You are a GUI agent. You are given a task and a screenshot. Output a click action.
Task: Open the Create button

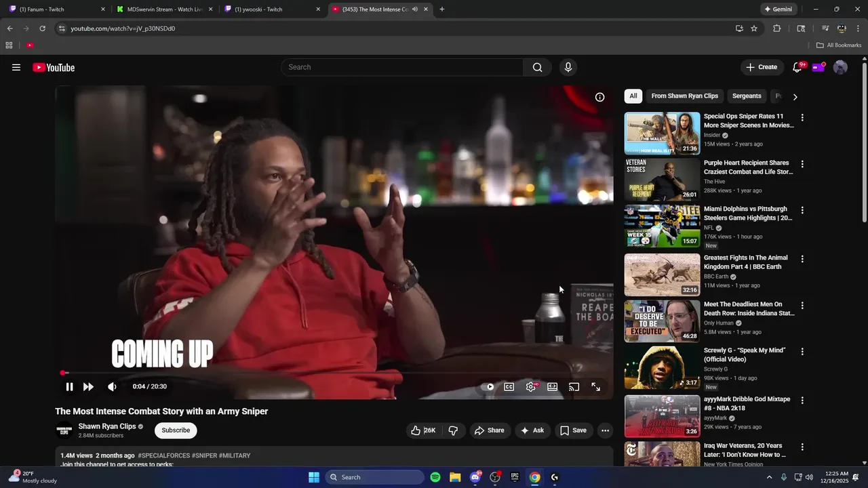(762, 67)
